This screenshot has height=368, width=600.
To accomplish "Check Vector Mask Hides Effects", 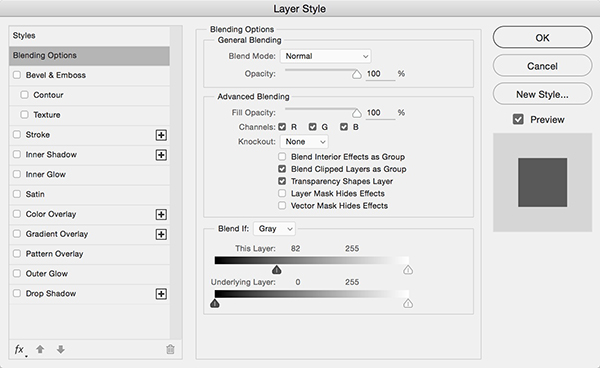I will pos(282,206).
